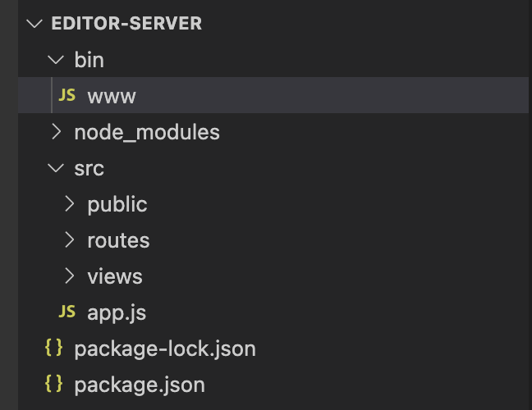Select the node_modules folder label

point(147,132)
